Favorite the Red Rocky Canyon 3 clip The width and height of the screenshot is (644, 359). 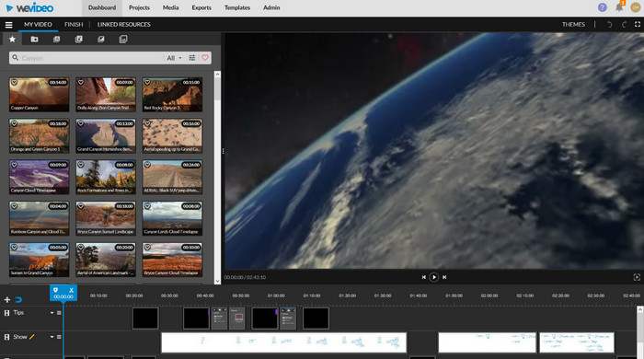click(x=147, y=83)
